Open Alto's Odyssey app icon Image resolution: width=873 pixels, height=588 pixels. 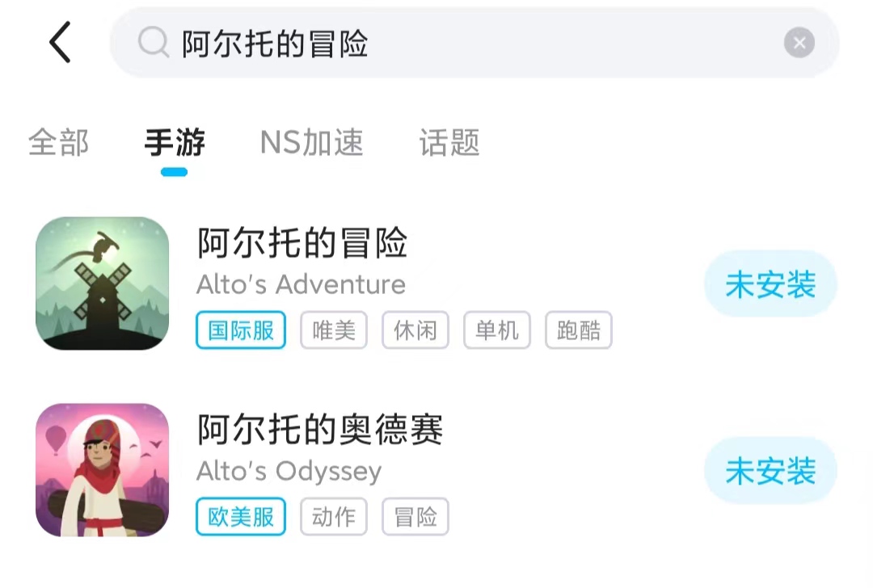click(103, 470)
